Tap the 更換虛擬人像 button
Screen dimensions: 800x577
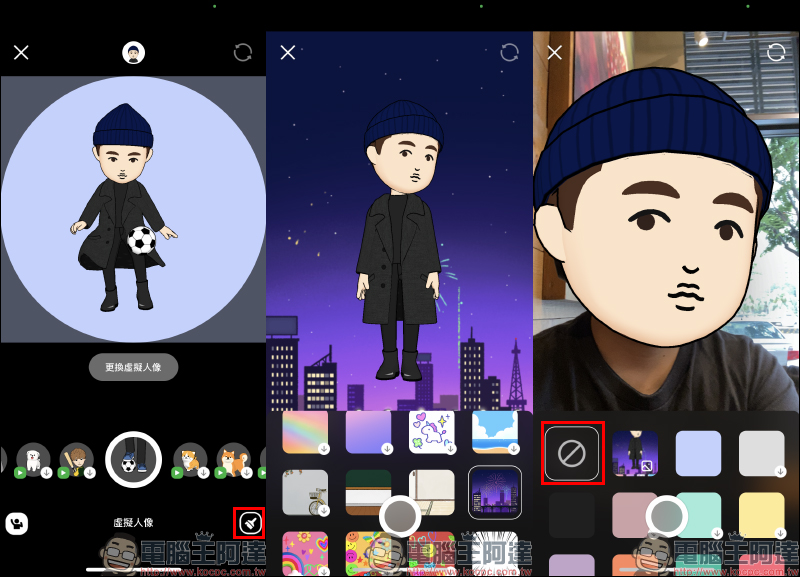tap(134, 367)
